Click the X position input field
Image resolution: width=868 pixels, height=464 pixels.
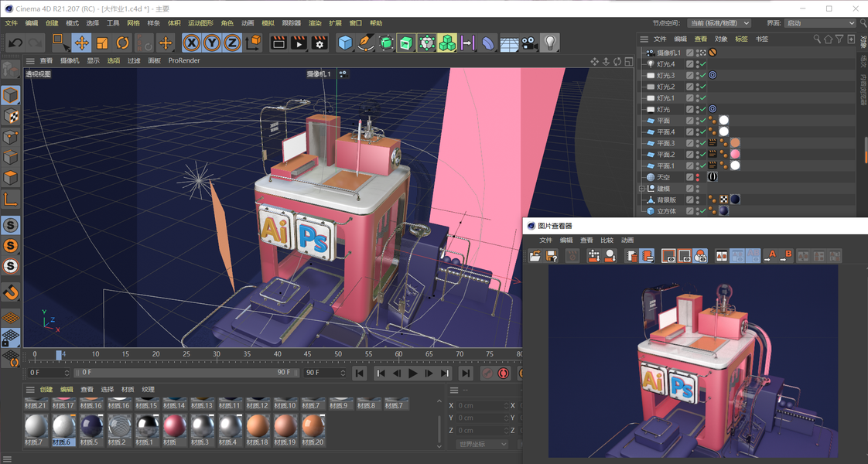coord(480,405)
